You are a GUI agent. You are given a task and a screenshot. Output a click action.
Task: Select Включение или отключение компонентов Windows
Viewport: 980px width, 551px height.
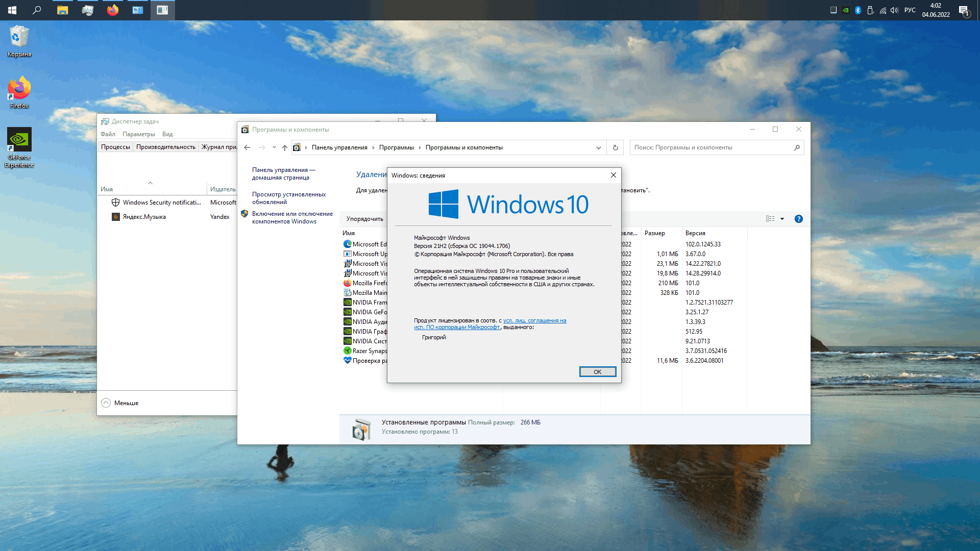tap(292, 217)
